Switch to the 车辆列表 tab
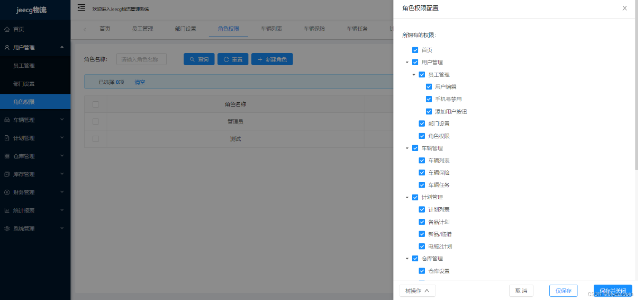The height and width of the screenshot is (300, 644). coord(271,29)
